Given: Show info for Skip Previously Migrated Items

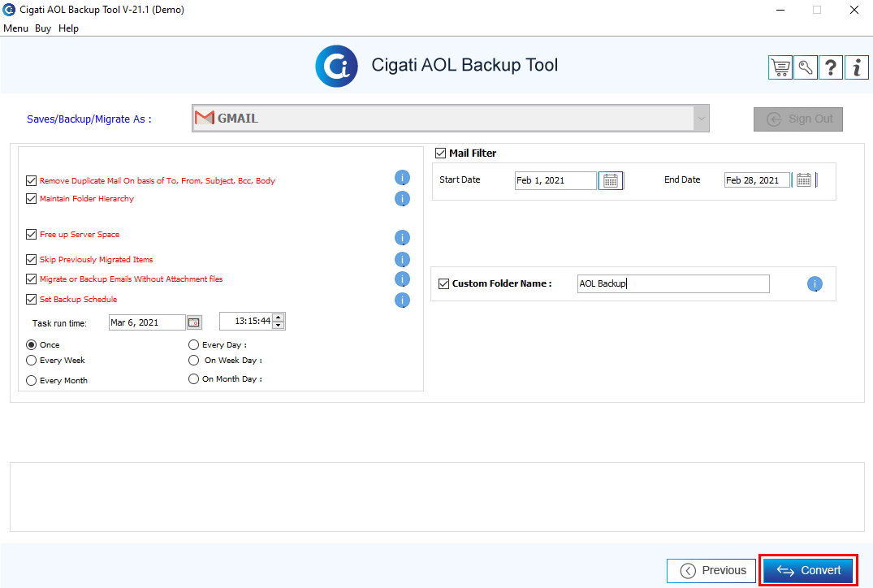Looking at the screenshot, I should coord(402,259).
